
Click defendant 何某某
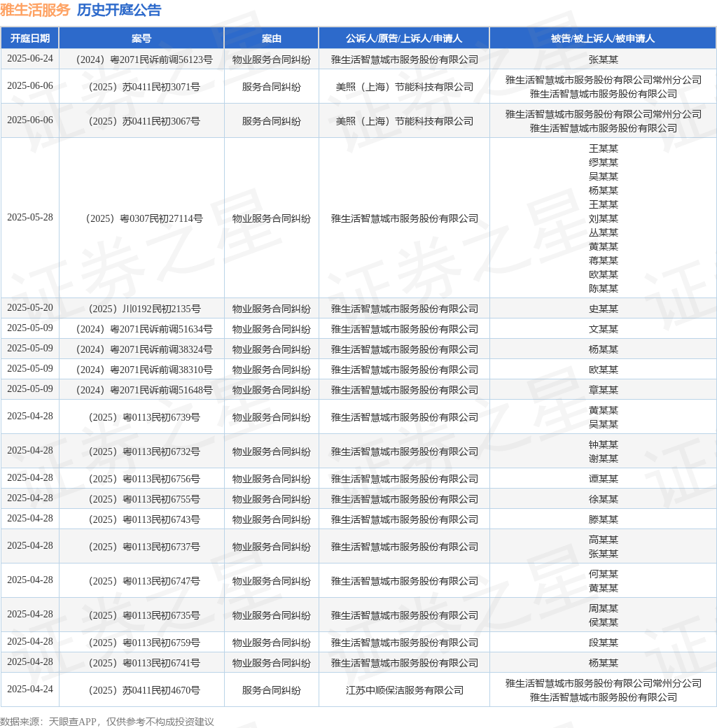pyautogui.click(x=604, y=574)
